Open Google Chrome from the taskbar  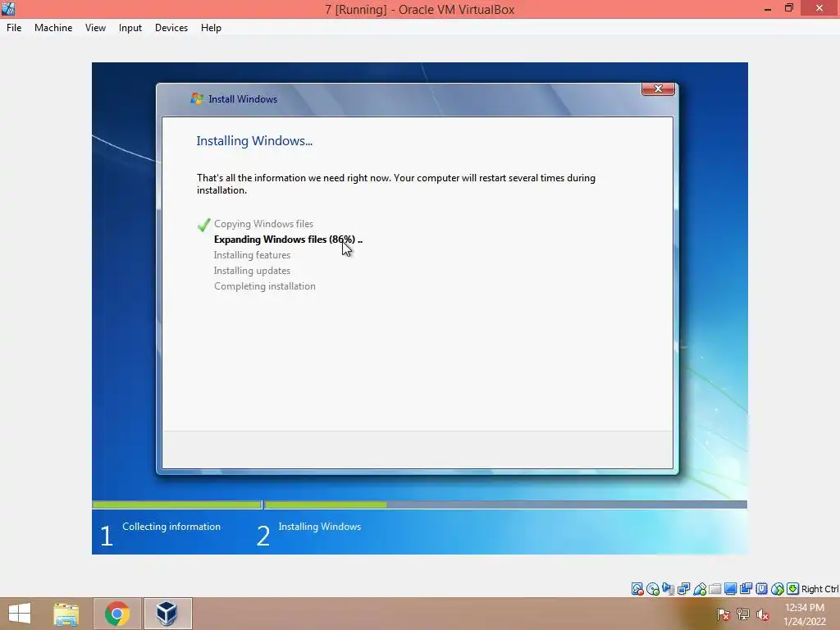pyautogui.click(x=117, y=614)
